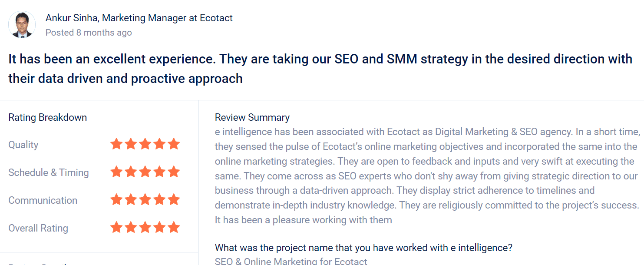Click the bold review headline text

tap(320, 69)
